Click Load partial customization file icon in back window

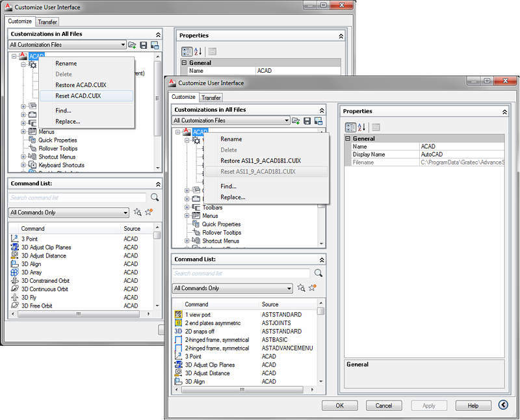[132, 45]
